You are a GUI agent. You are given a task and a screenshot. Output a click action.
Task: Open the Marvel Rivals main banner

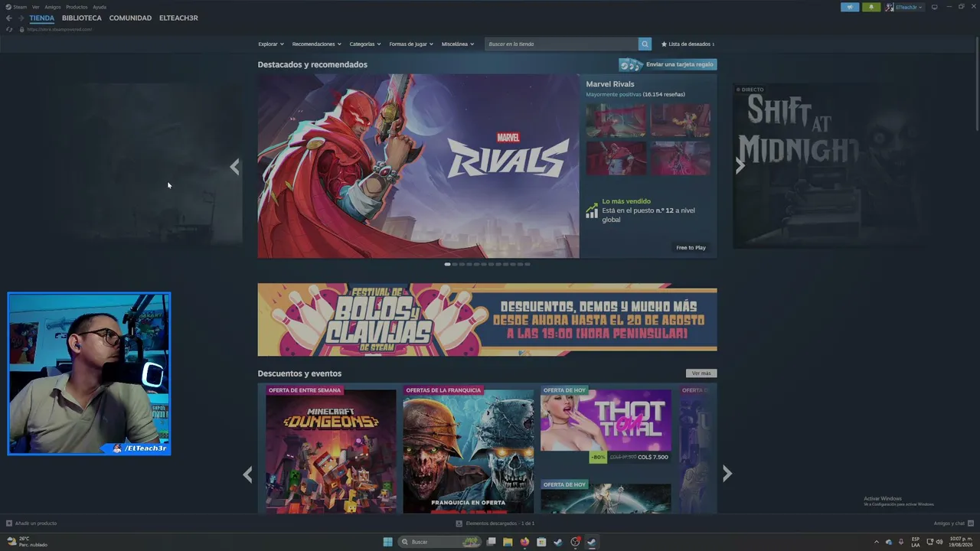point(418,166)
